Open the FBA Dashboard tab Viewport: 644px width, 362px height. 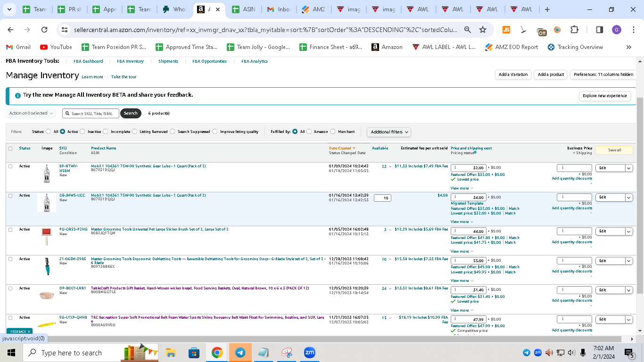(x=88, y=61)
